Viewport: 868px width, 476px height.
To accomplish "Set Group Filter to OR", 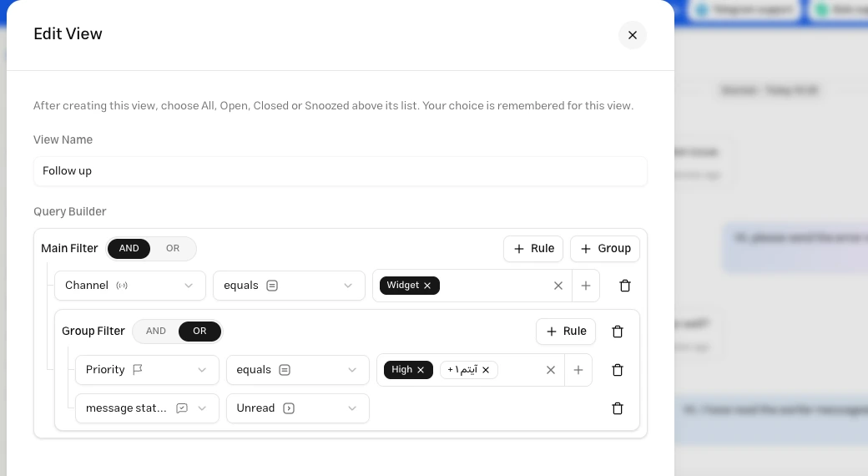I will click(199, 331).
